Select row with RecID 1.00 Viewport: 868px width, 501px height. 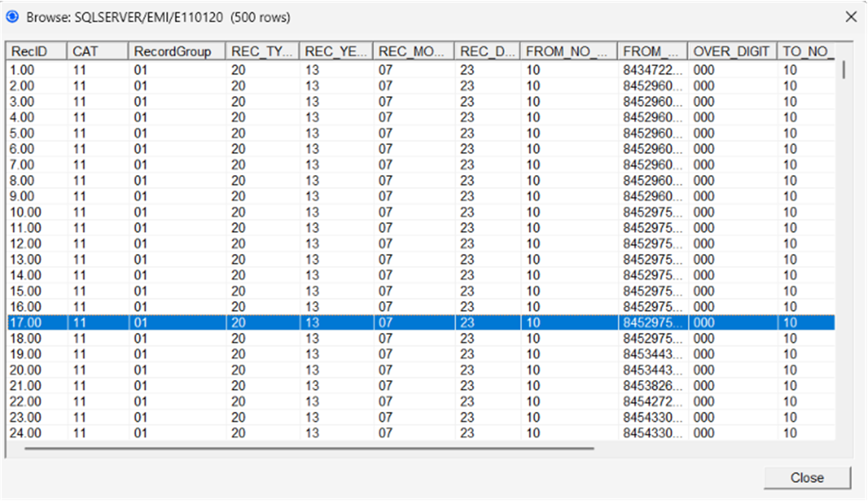click(420, 70)
